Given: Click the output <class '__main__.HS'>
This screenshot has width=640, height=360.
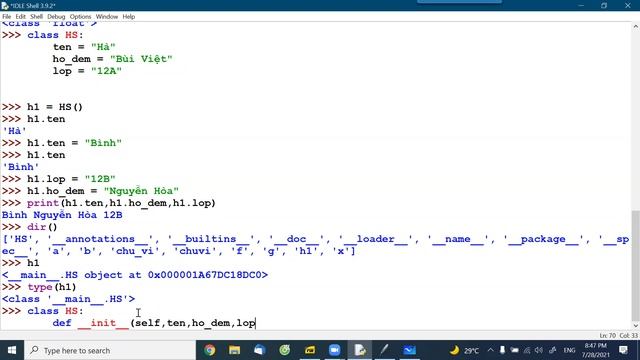Looking at the screenshot, I should point(68,299).
